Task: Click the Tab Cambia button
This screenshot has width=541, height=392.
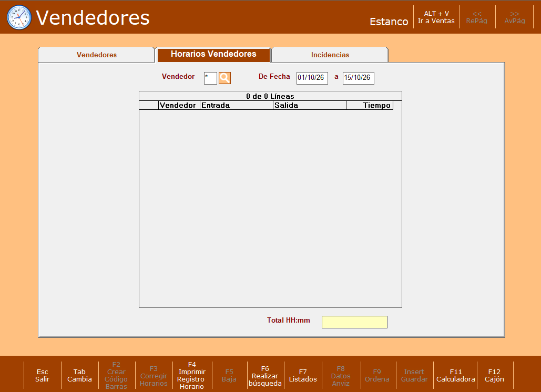Action: (x=79, y=376)
